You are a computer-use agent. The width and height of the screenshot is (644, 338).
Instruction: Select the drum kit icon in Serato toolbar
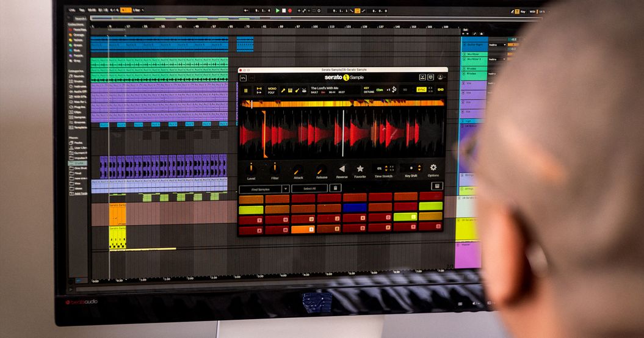click(x=304, y=90)
